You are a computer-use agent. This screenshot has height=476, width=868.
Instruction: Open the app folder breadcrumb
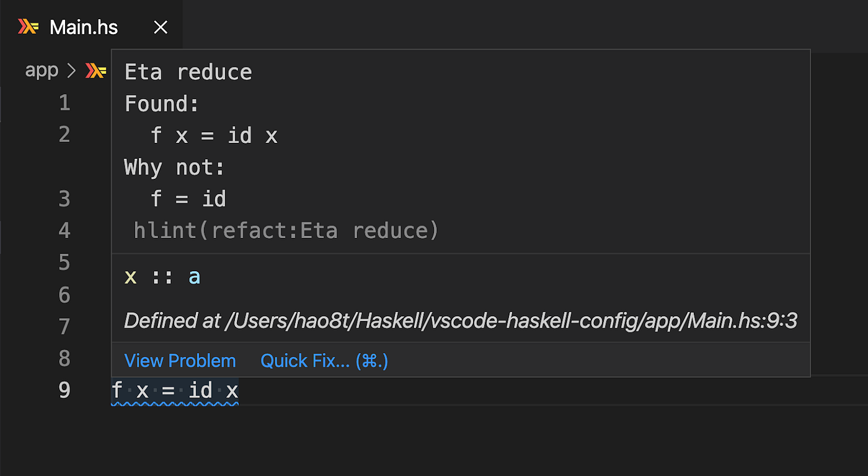(42, 71)
